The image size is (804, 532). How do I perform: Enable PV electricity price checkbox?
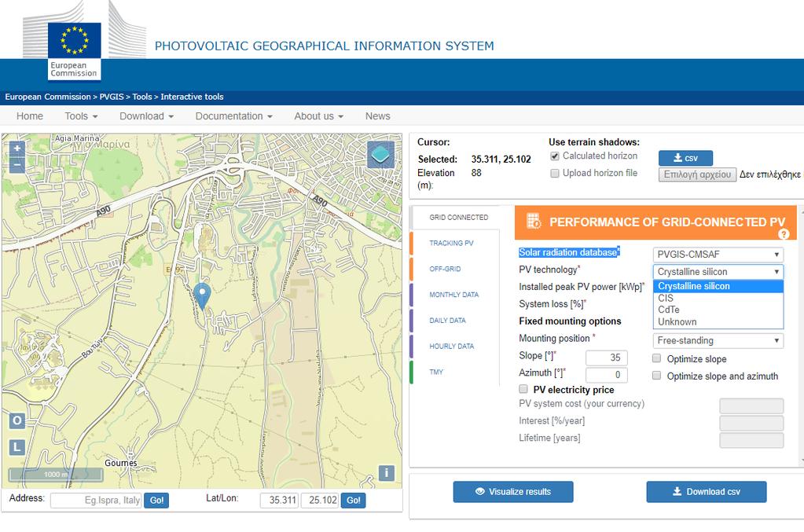pos(523,389)
